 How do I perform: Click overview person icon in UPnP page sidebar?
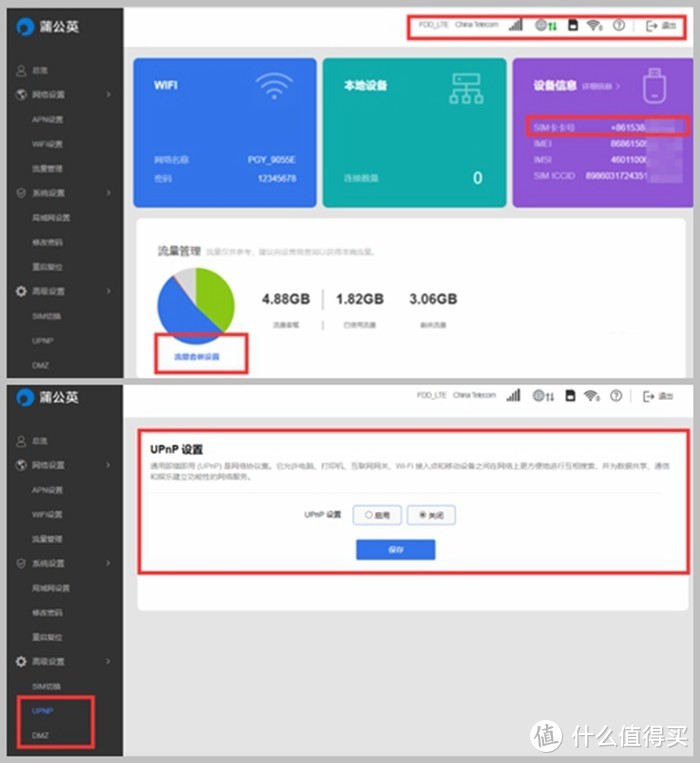click(x=21, y=441)
